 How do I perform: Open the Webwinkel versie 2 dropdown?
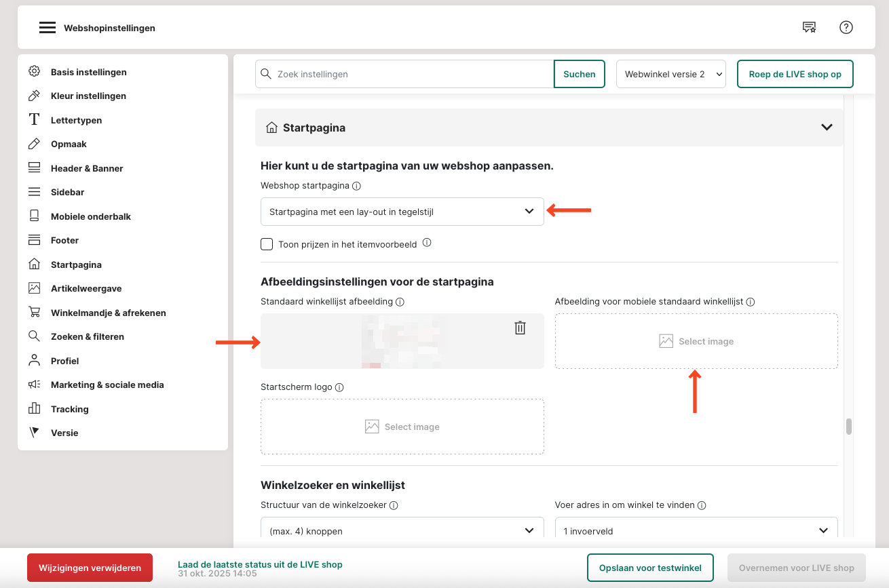[670, 74]
